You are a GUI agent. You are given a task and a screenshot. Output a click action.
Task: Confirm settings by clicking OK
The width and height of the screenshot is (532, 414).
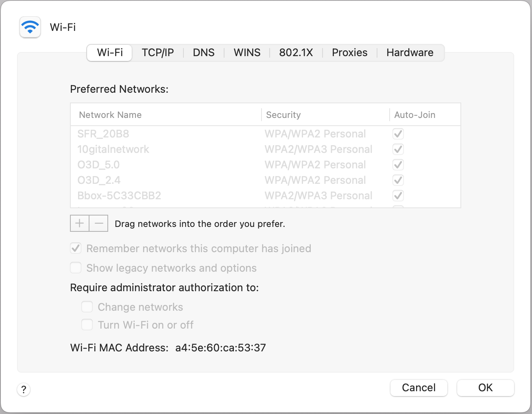485,388
